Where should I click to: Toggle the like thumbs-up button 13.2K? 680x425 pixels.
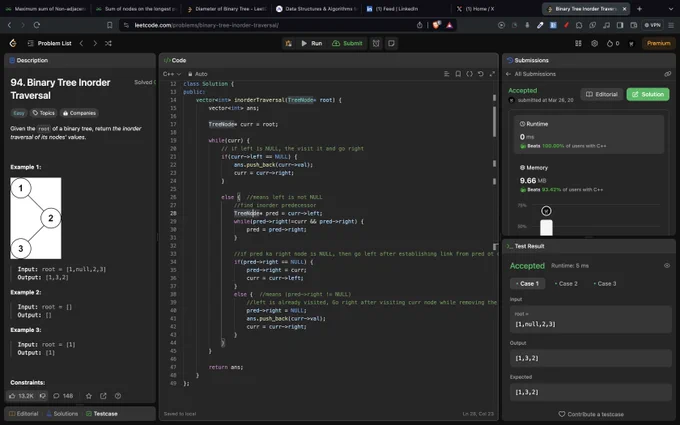21,396
